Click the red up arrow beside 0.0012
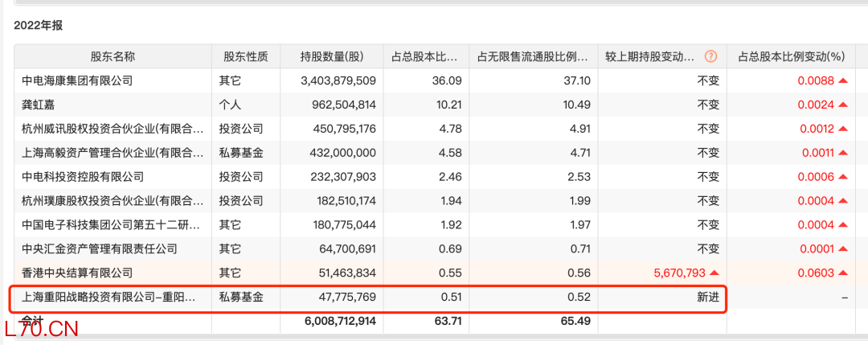 [842, 129]
